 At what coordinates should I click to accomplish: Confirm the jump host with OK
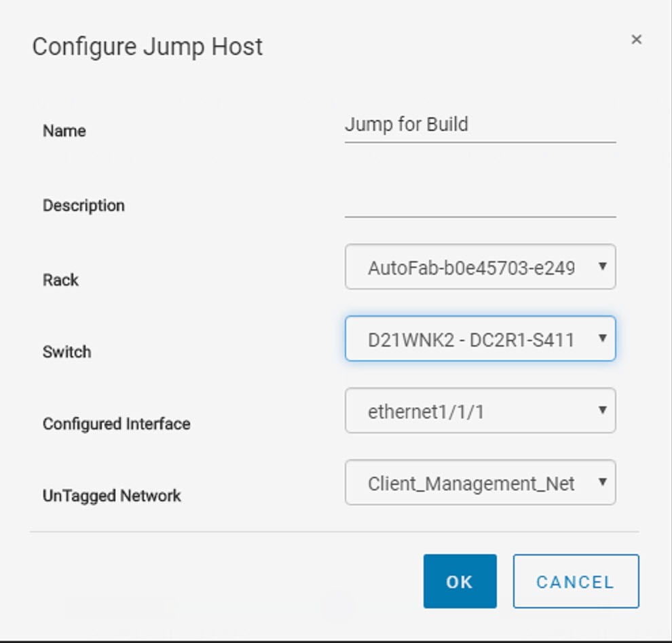click(460, 581)
